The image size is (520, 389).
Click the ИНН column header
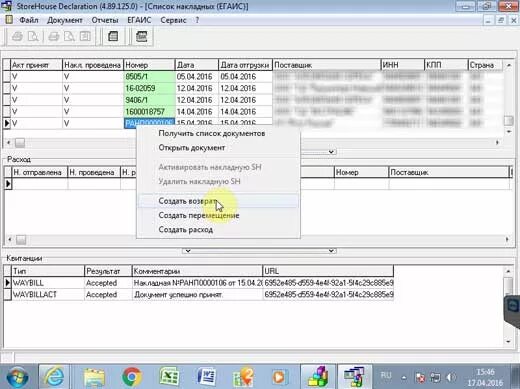402,65
